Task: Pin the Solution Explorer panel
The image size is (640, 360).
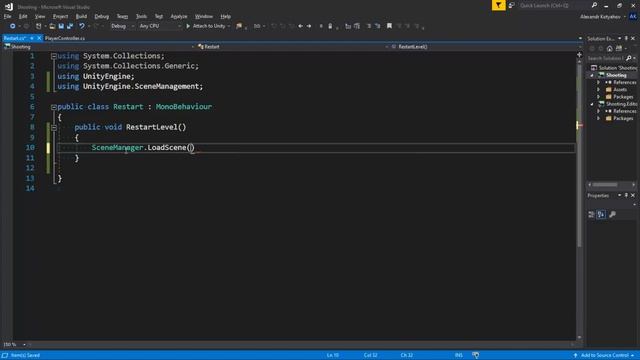Action: pyautogui.click(x=626, y=38)
